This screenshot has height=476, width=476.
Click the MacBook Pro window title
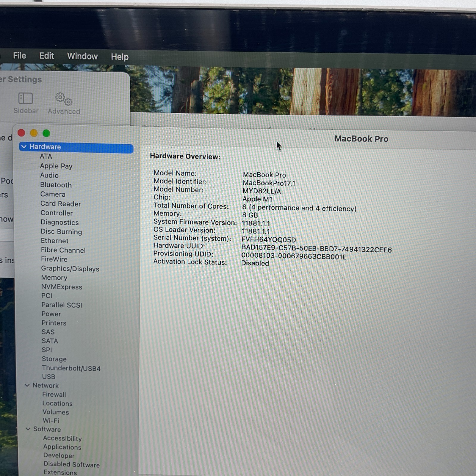pyautogui.click(x=361, y=139)
